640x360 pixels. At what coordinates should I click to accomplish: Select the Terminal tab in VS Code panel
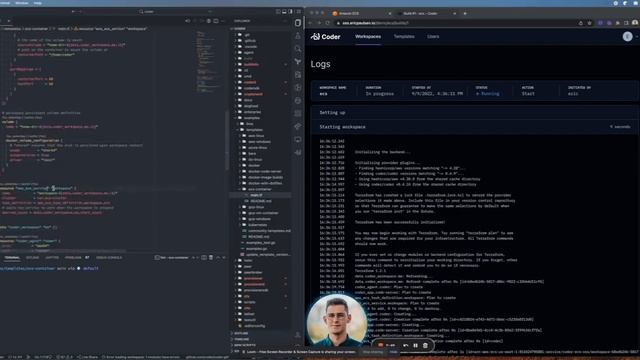[x=12, y=258]
